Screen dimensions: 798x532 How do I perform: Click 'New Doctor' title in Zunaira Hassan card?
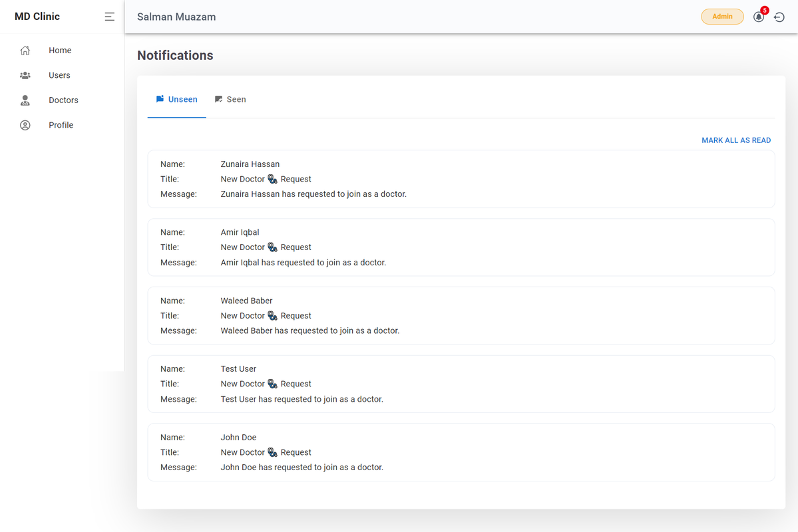click(243, 179)
